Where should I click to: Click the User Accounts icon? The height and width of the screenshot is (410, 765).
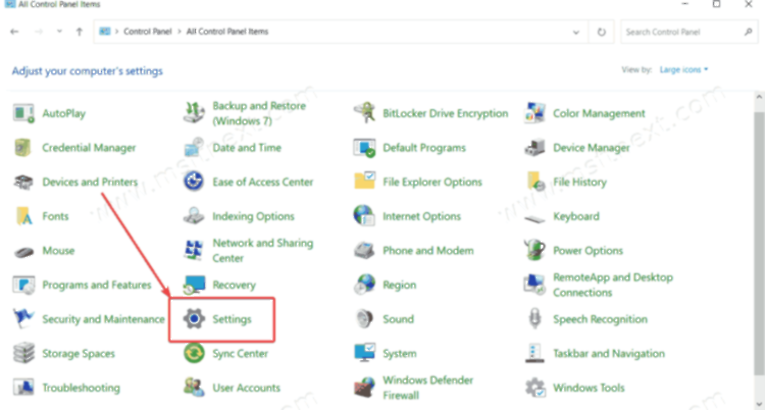[194, 388]
